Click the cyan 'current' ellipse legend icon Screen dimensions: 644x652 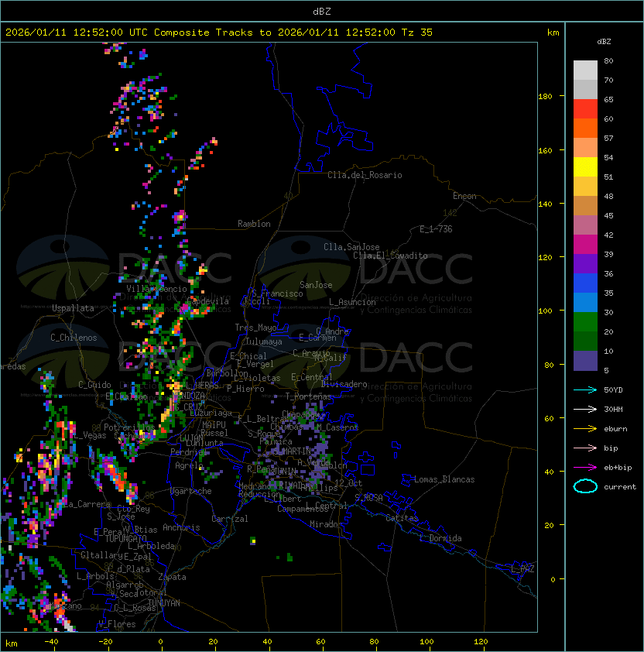point(585,486)
